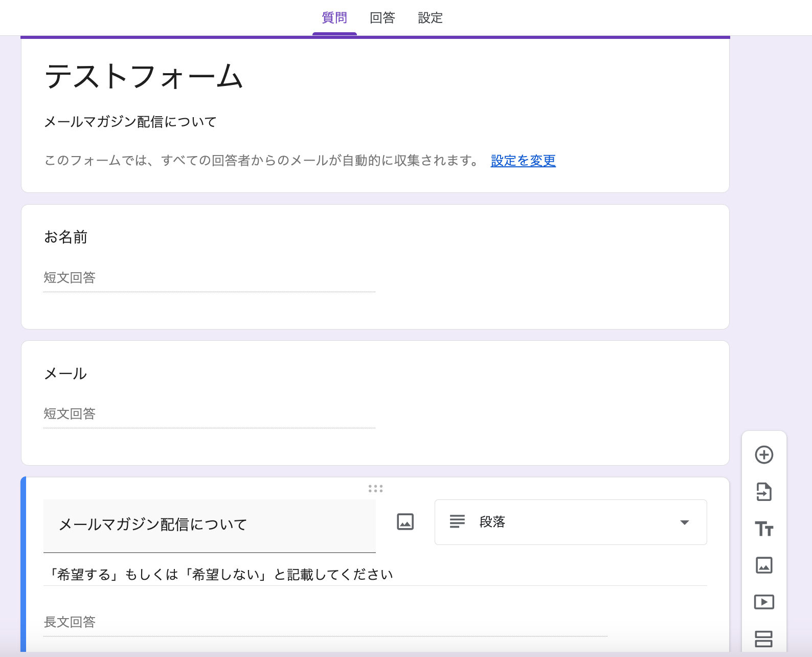Add a new section using sidebar icon

tap(764, 639)
